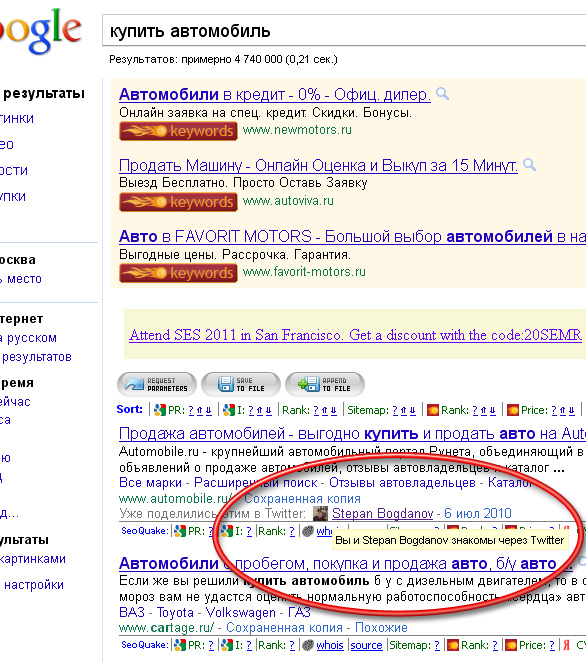The image size is (586, 662).
Task: Click Price value in cartage.ru SeoQuake row
Action: [552, 645]
